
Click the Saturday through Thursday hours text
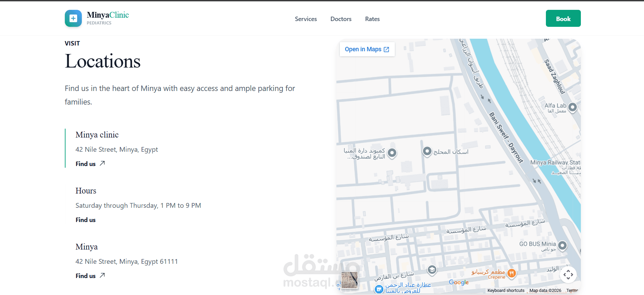click(x=138, y=205)
